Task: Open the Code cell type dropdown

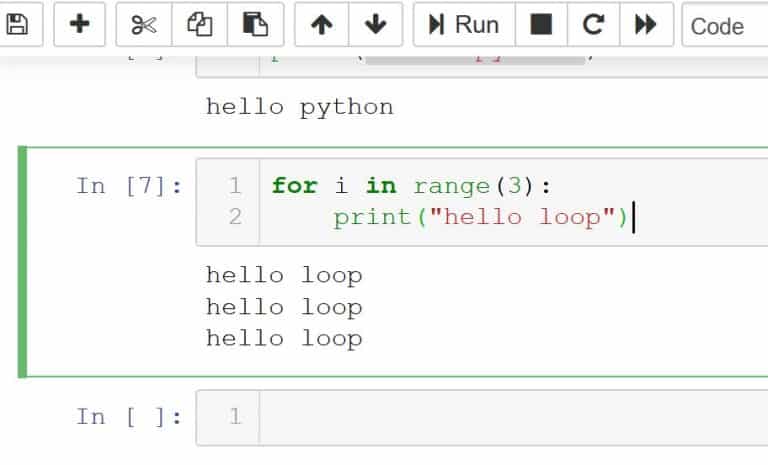Action: tap(724, 25)
